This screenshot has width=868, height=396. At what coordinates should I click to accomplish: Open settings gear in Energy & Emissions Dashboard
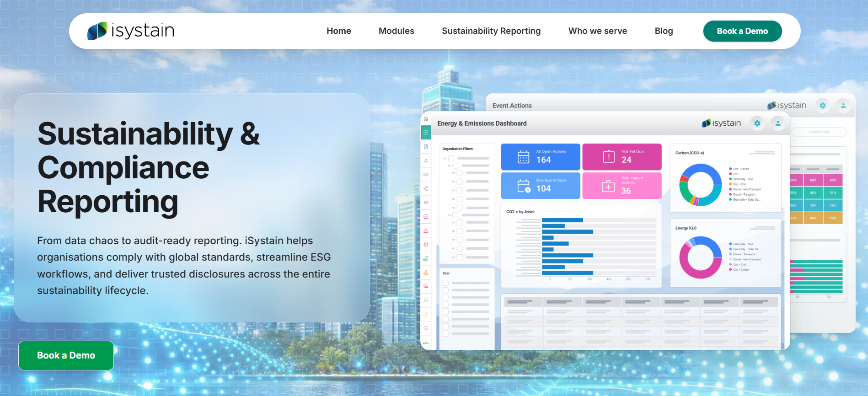(x=757, y=123)
